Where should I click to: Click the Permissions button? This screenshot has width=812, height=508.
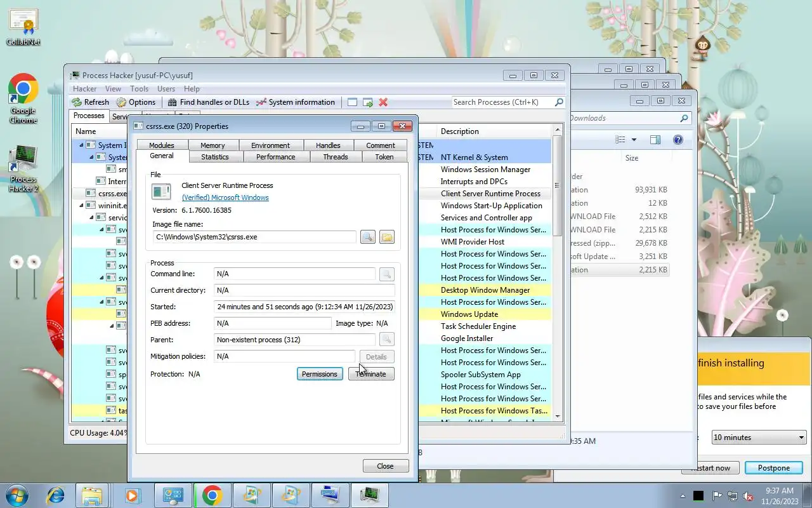(320, 374)
